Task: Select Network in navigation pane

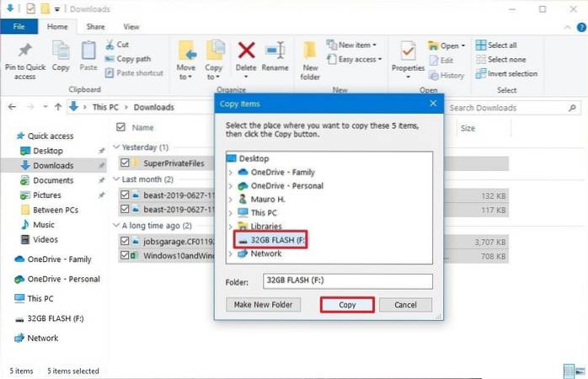Action: tap(36, 338)
